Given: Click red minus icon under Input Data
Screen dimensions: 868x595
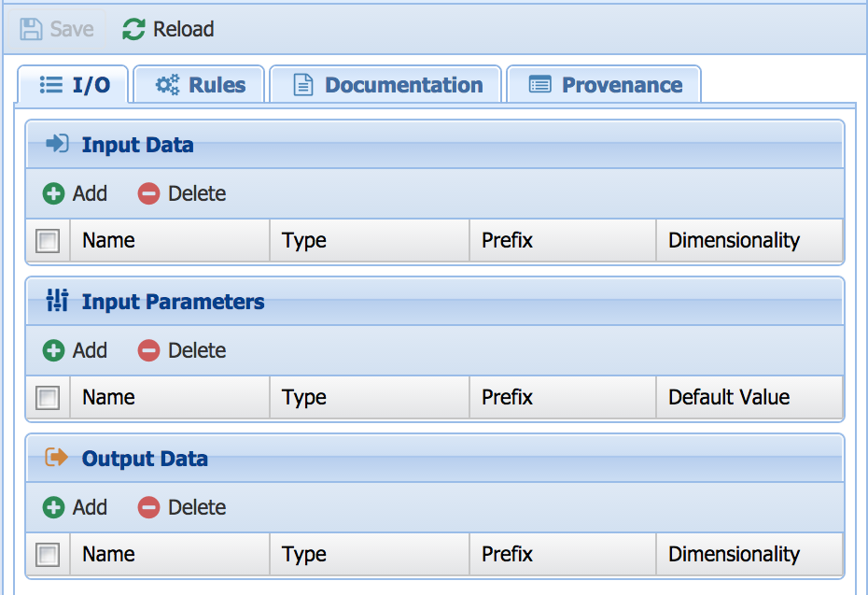Looking at the screenshot, I should (148, 194).
